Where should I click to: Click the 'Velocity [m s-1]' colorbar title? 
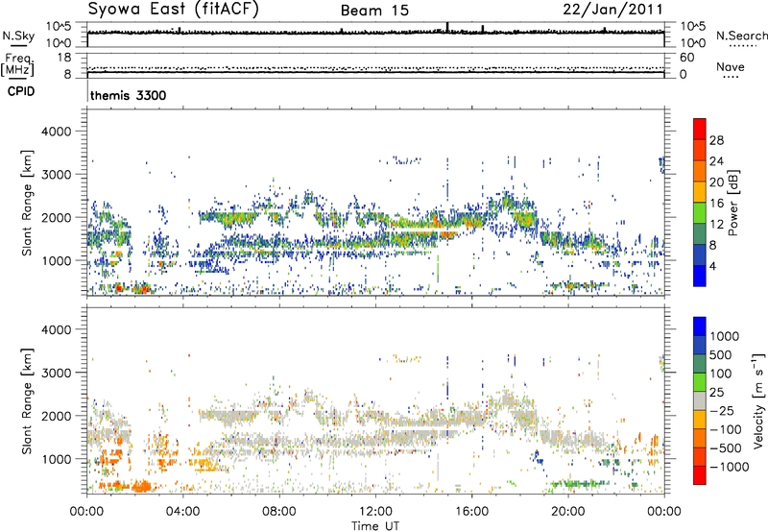758,400
